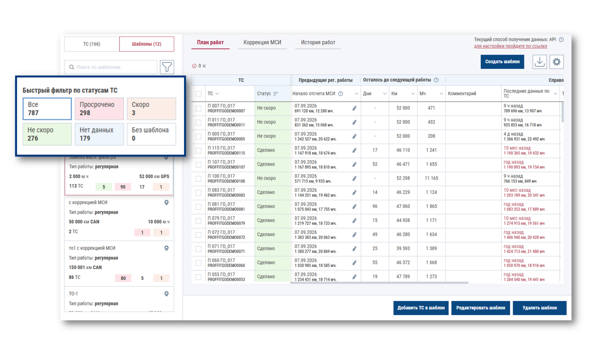Screen dimensions: 595x364
Task: Open the 'Последние данные по ТС' column dropdown
Action: point(555,94)
